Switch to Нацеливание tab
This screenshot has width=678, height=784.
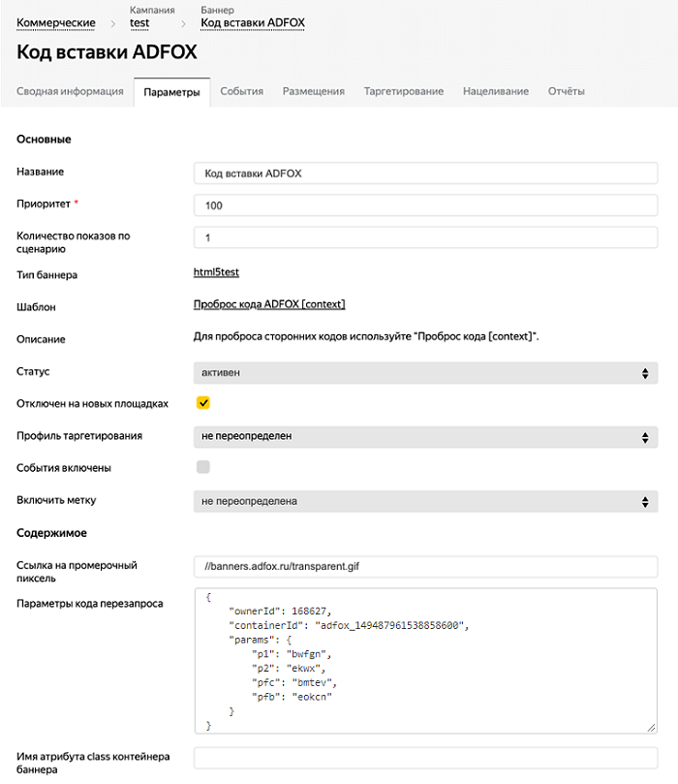(495, 91)
